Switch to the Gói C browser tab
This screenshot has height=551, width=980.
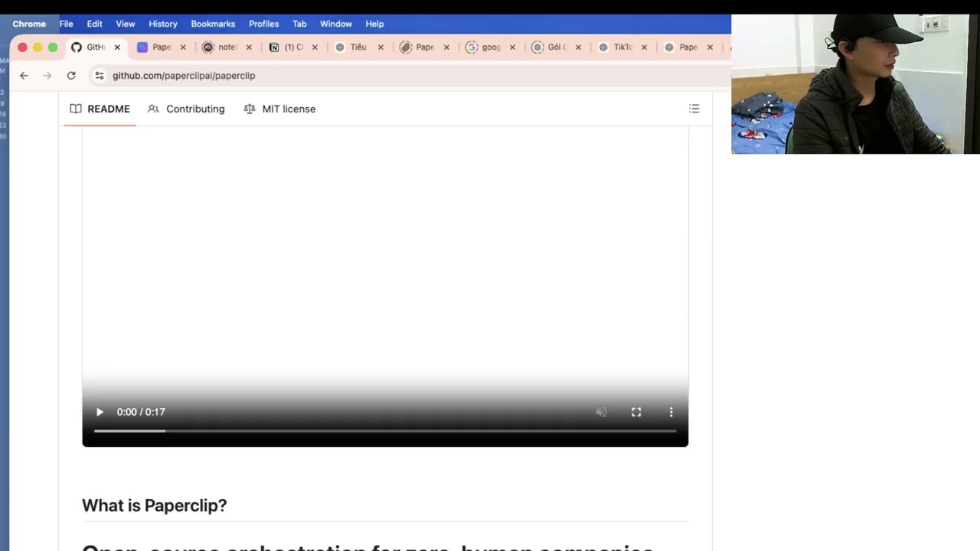pyautogui.click(x=556, y=47)
